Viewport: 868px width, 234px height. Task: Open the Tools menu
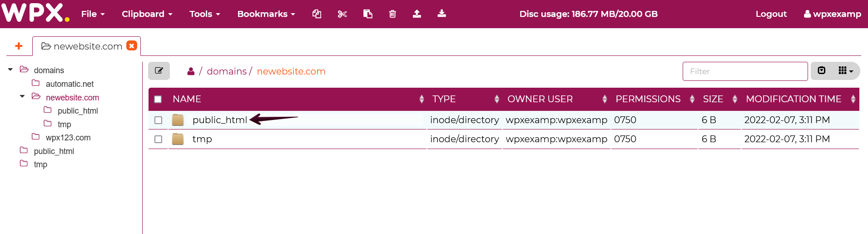click(204, 14)
